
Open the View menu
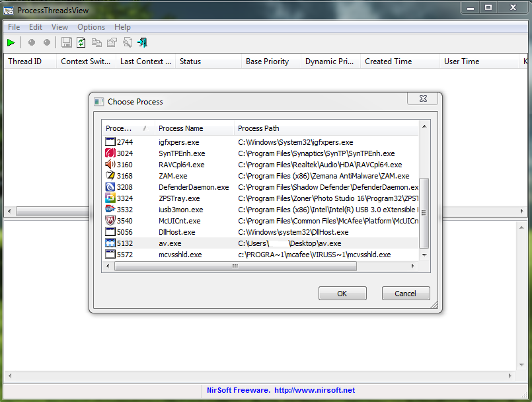(x=59, y=27)
